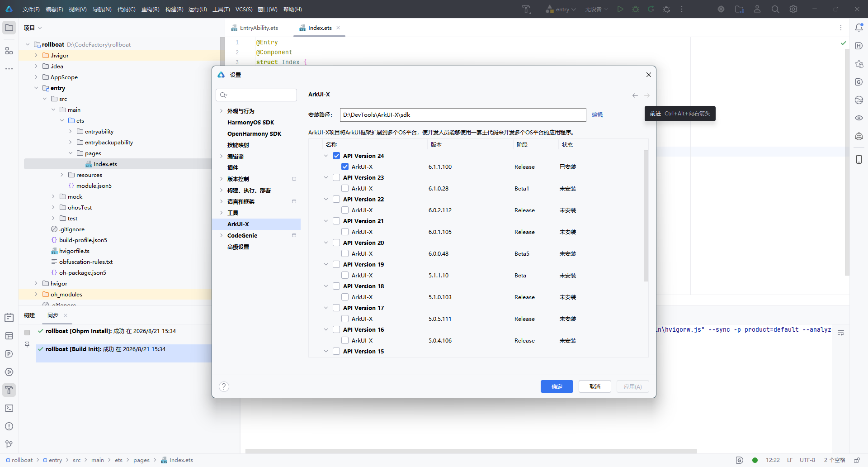Click the pin icon in build panel
The image size is (868, 467).
pos(27,344)
